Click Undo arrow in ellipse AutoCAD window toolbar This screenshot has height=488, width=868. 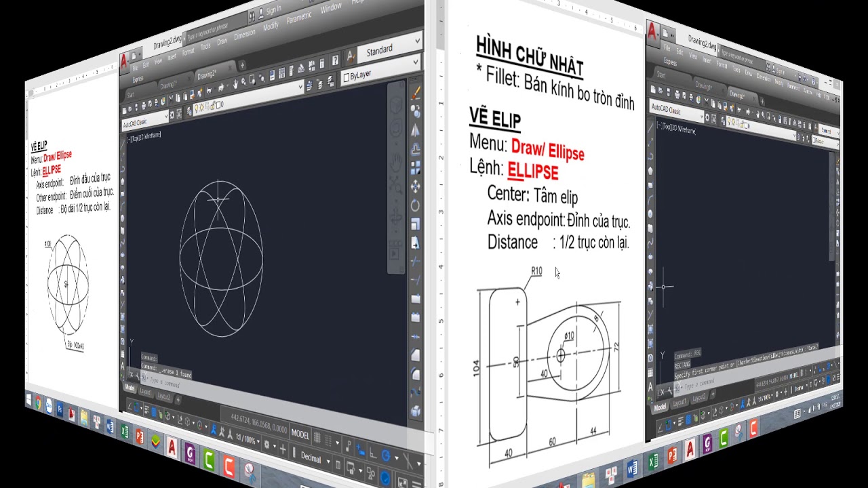(x=209, y=90)
